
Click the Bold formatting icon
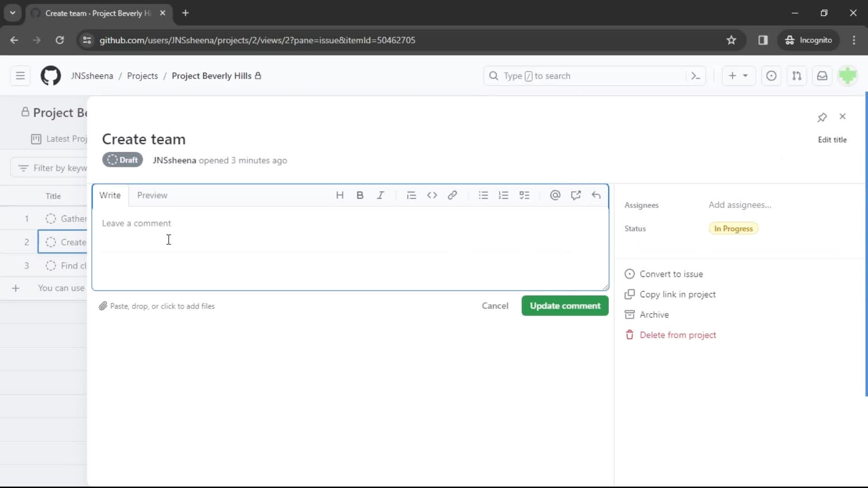pos(360,195)
